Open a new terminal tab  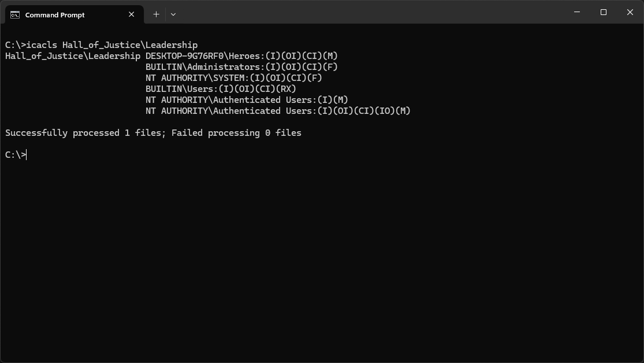pyautogui.click(x=156, y=14)
